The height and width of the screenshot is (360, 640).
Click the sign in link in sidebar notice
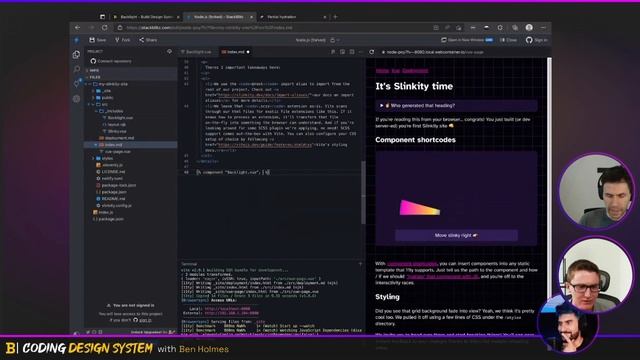point(145,320)
